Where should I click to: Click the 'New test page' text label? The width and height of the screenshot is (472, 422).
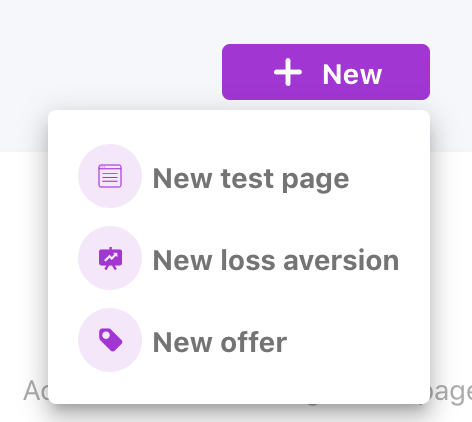[x=251, y=179]
